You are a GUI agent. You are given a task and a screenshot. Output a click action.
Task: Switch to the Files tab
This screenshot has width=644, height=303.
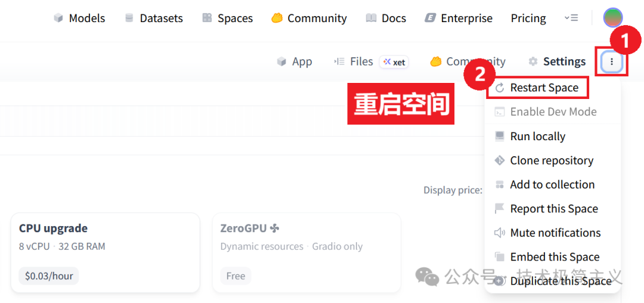[353, 61]
